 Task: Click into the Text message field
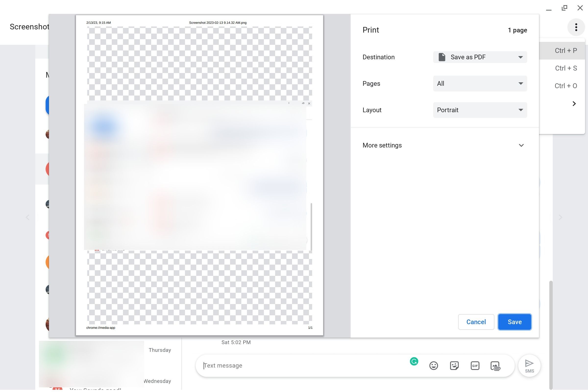pyautogui.click(x=300, y=366)
